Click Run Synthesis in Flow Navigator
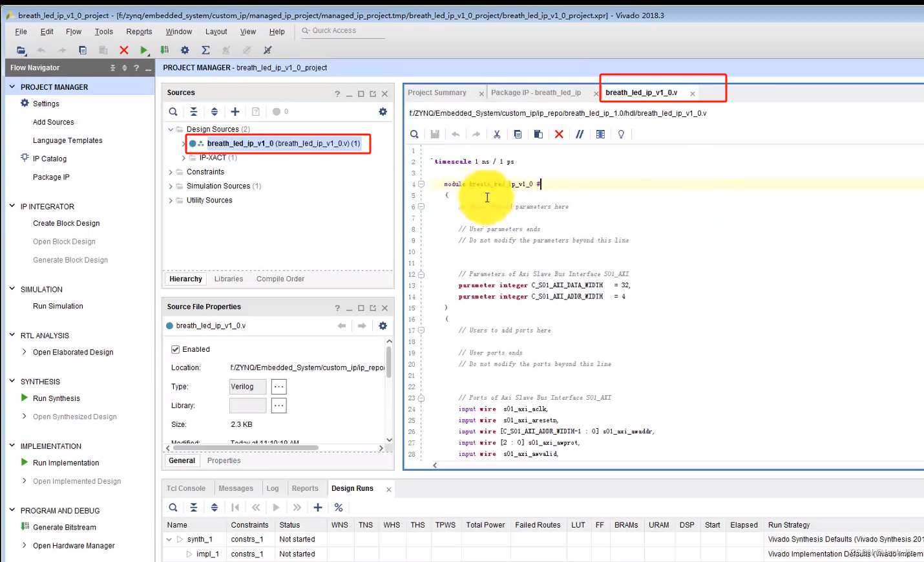 tap(56, 398)
